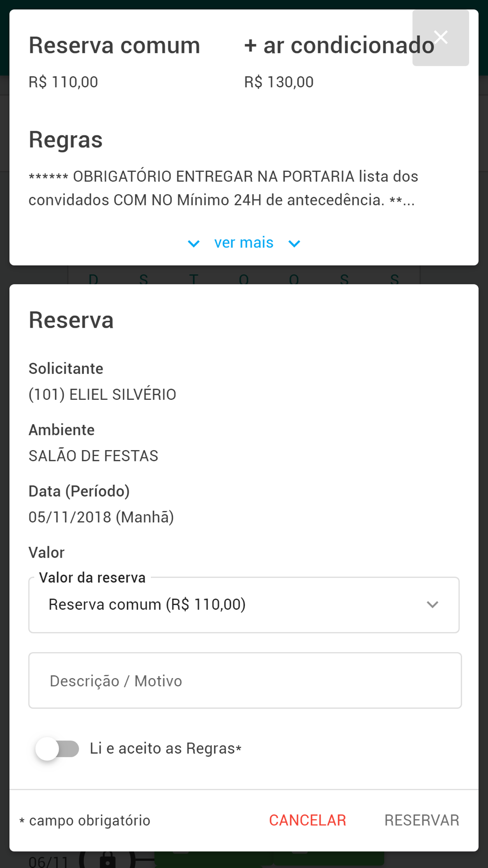Click the date 05/11/2018 (Manhã)
The image size is (488, 868).
[x=102, y=517]
